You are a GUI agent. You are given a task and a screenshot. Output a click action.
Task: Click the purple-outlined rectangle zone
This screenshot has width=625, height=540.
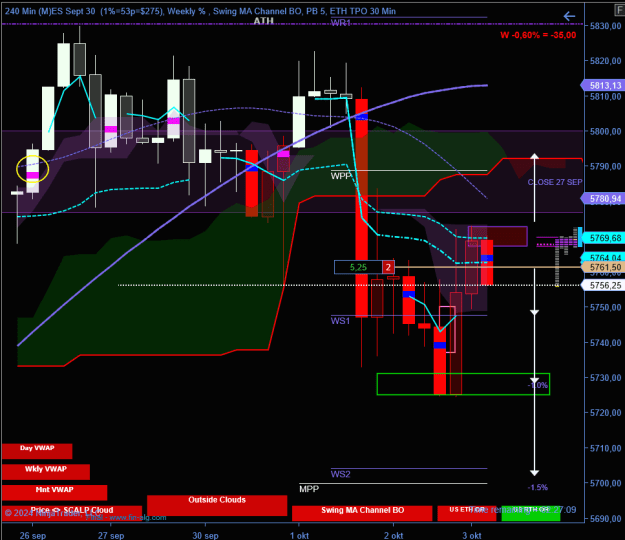click(x=498, y=236)
